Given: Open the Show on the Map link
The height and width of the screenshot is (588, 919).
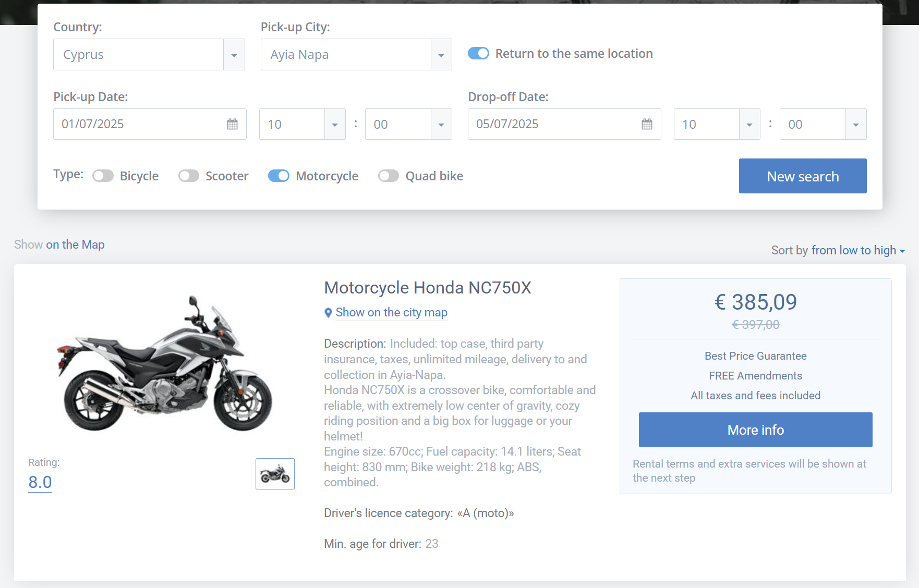Looking at the screenshot, I should pyautogui.click(x=75, y=244).
